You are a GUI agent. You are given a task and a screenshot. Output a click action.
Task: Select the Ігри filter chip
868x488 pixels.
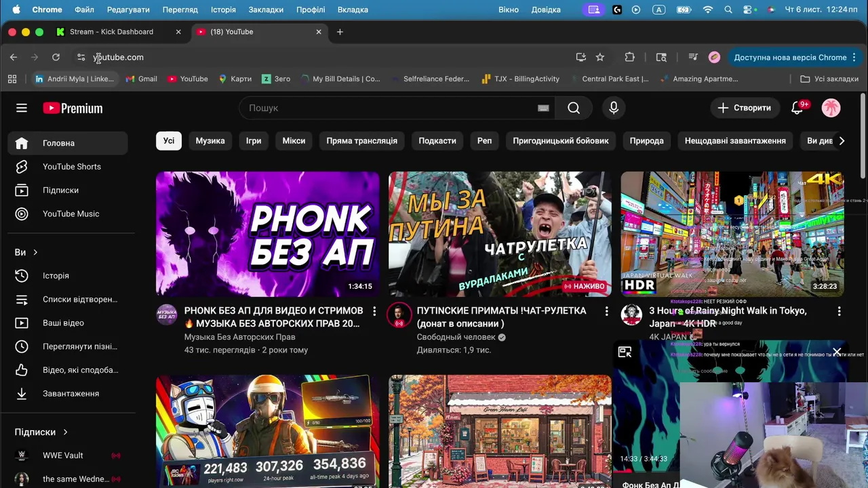[254, 141]
